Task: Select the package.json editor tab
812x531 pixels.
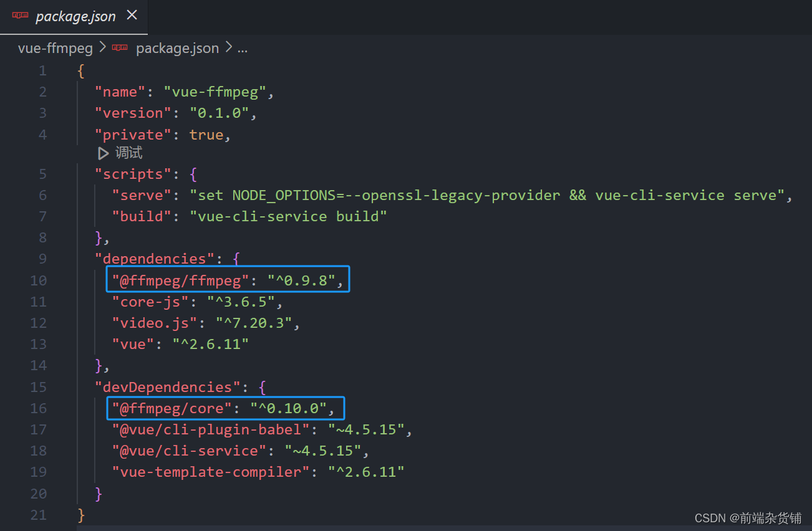Action: 74,17
